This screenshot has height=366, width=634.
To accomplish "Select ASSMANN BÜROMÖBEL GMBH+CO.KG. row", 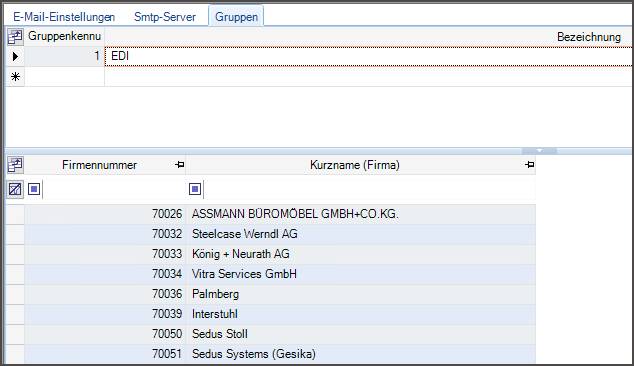I will pyautogui.click(x=361, y=214).
